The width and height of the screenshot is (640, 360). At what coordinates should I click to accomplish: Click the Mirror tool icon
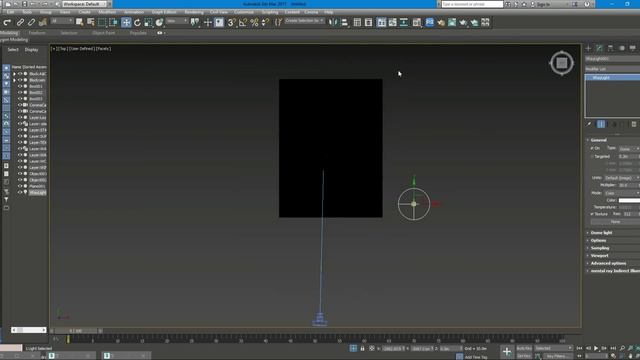pos(333,22)
